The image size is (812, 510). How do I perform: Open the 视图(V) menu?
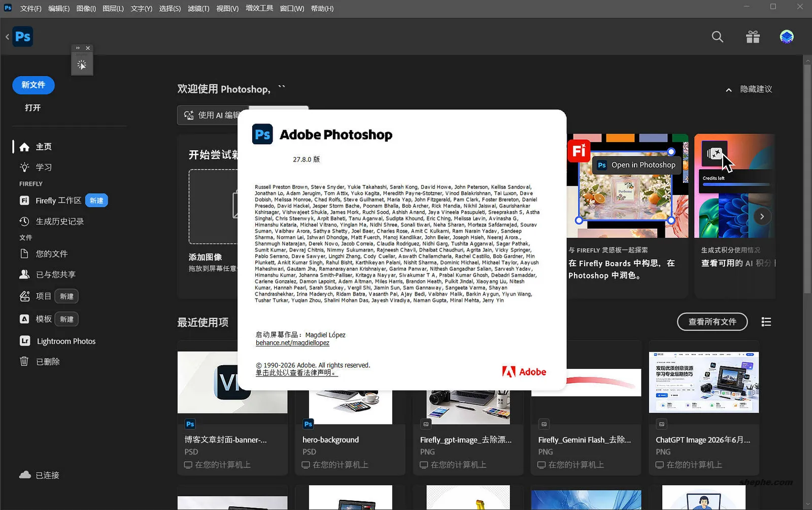(x=227, y=9)
